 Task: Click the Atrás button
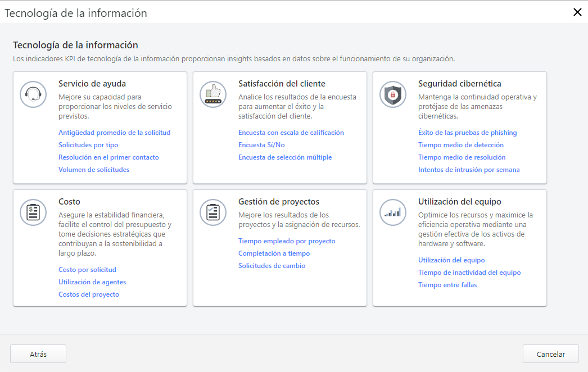pyautogui.click(x=38, y=353)
